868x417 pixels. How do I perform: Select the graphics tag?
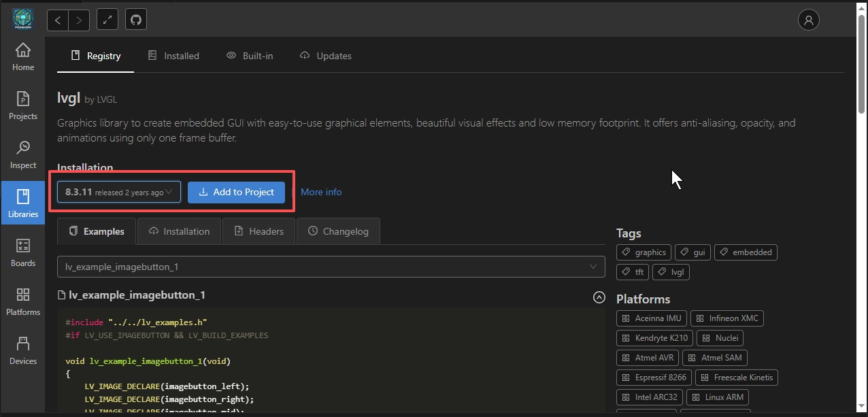coord(644,252)
